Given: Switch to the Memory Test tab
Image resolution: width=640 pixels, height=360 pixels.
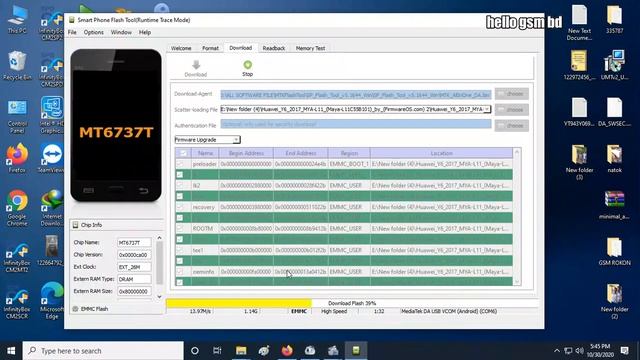Looking at the screenshot, I should (311, 48).
